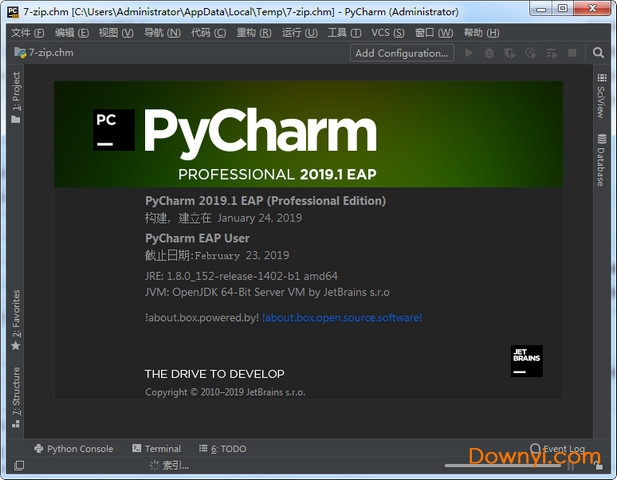Open the 2: Favorites tool window tab
This screenshot has width=617, height=480.
point(16,319)
